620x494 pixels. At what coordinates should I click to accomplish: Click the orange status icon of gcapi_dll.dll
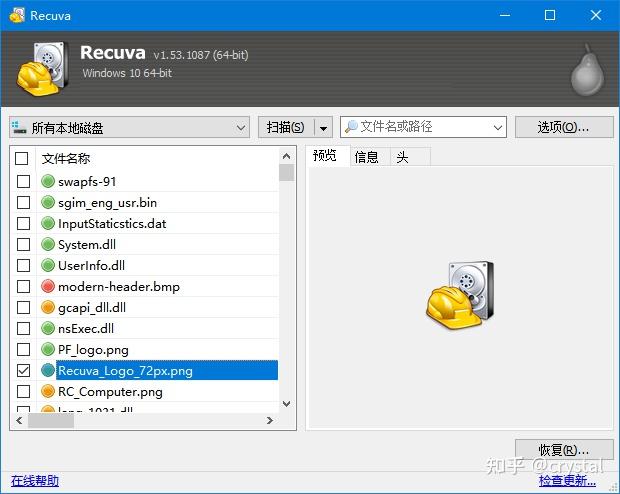pos(48,307)
